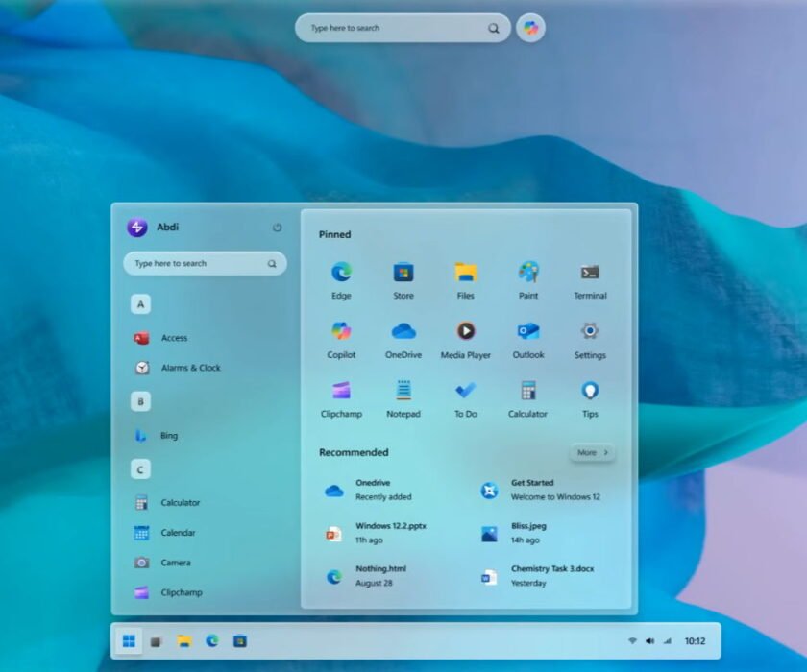The height and width of the screenshot is (672, 807).
Task: Open Calculator in the Pinned grid
Action: [528, 398]
